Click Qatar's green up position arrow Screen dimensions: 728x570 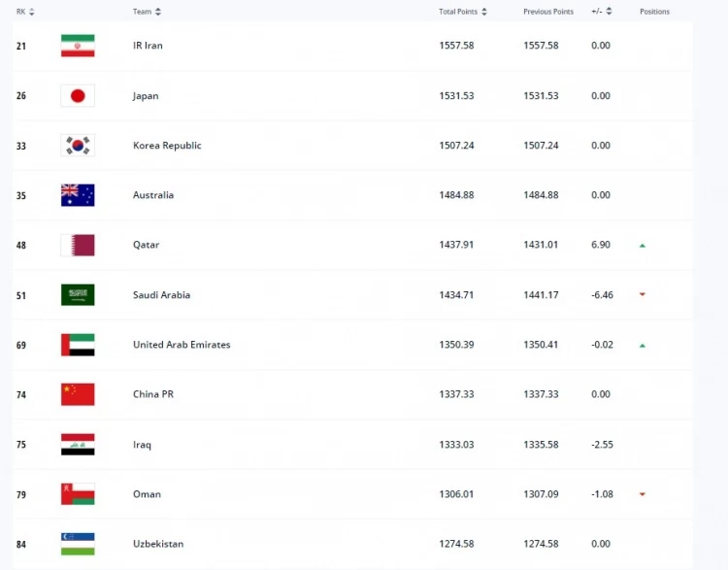click(643, 246)
